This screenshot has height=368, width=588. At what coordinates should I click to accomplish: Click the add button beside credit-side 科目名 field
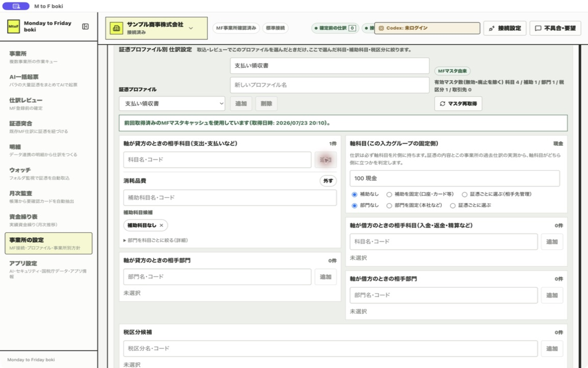(x=326, y=160)
